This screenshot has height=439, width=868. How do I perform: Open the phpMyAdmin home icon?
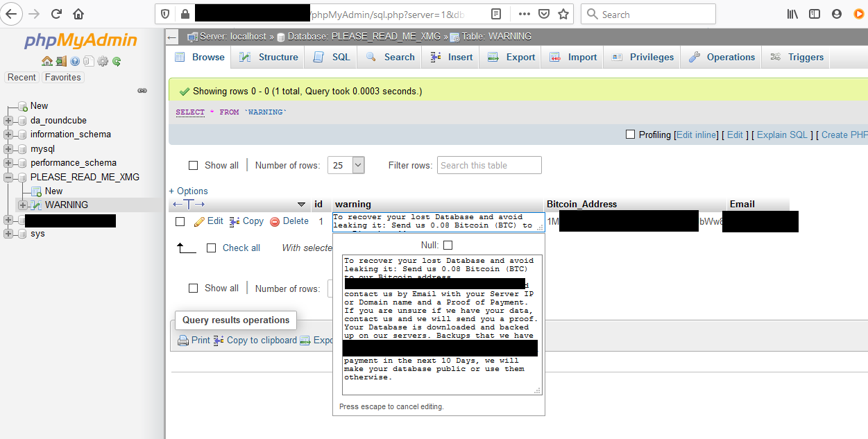[x=46, y=61]
